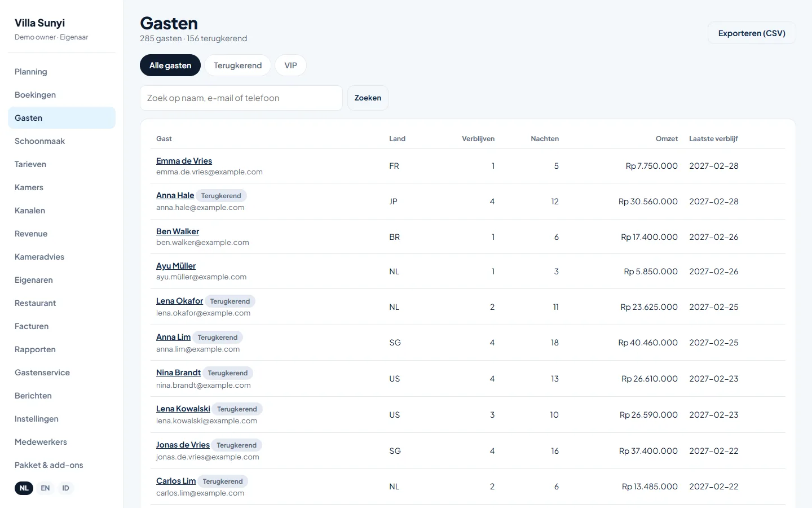Open Anna Lim guest link
Screen dimensions: 812x508
[173, 337]
